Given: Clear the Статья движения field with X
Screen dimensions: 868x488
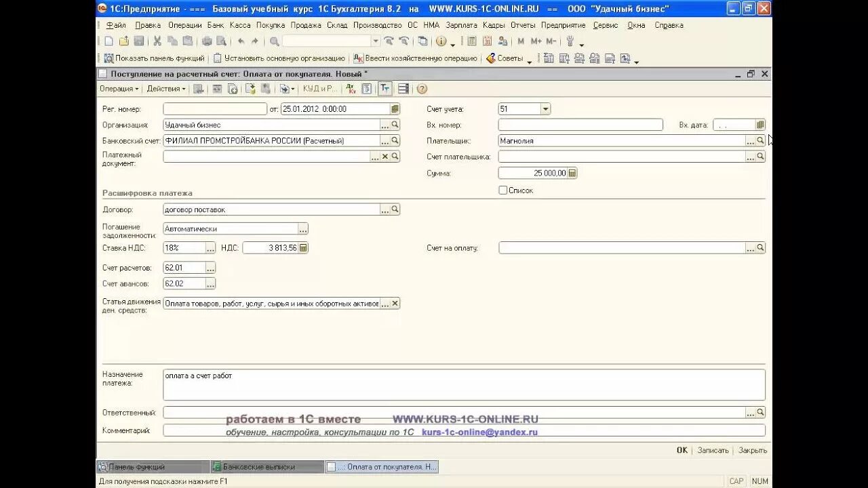Looking at the screenshot, I should click(395, 304).
